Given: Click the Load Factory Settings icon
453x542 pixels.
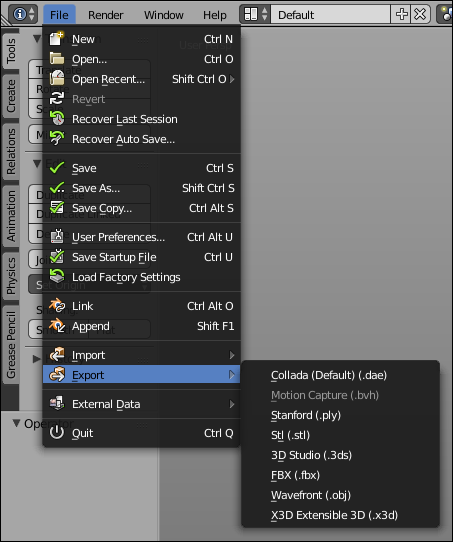Looking at the screenshot, I should (x=56, y=277).
